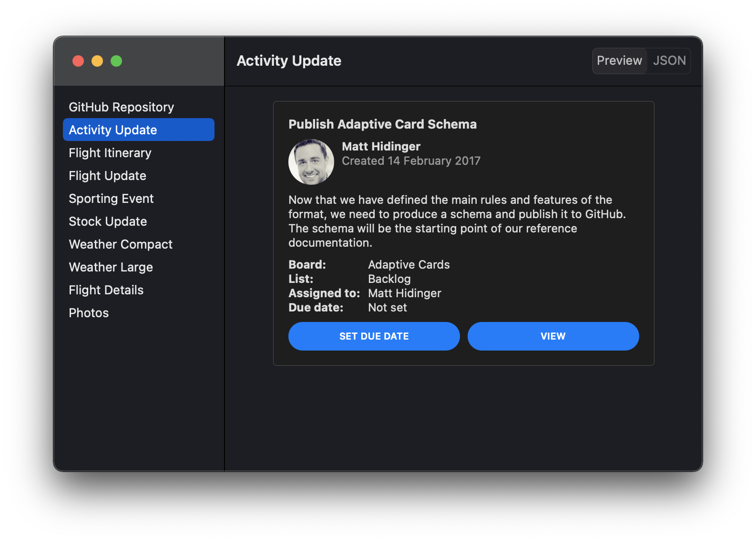This screenshot has width=756, height=542.
Task: Select Photos in the sidebar
Action: click(138, 313)
